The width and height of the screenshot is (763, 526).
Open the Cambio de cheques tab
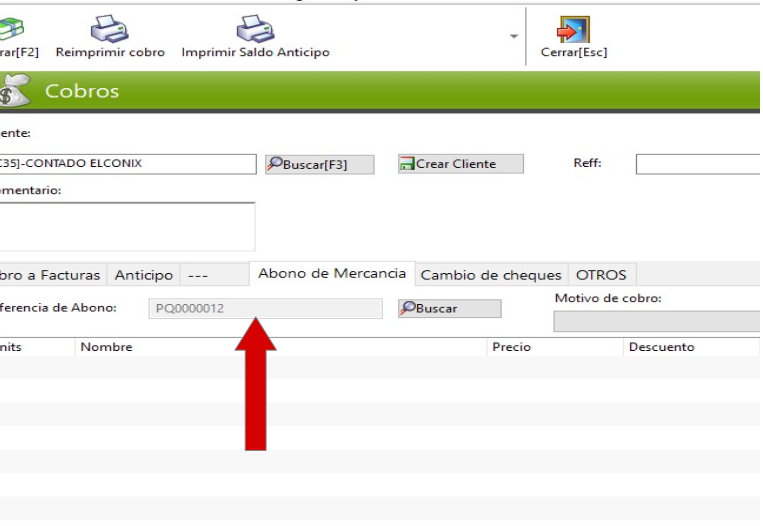(491, 275)
